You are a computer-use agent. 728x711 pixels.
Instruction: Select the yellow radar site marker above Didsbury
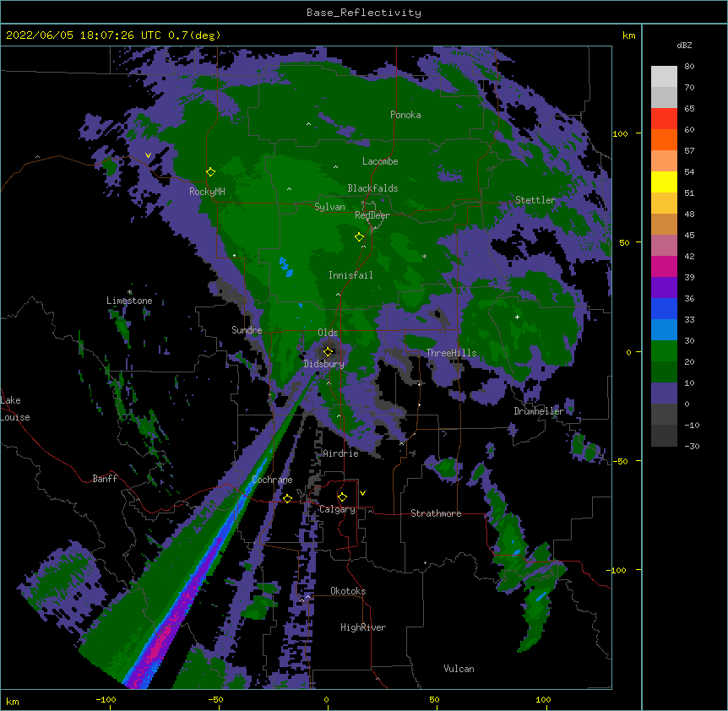[x=328, y=352]
